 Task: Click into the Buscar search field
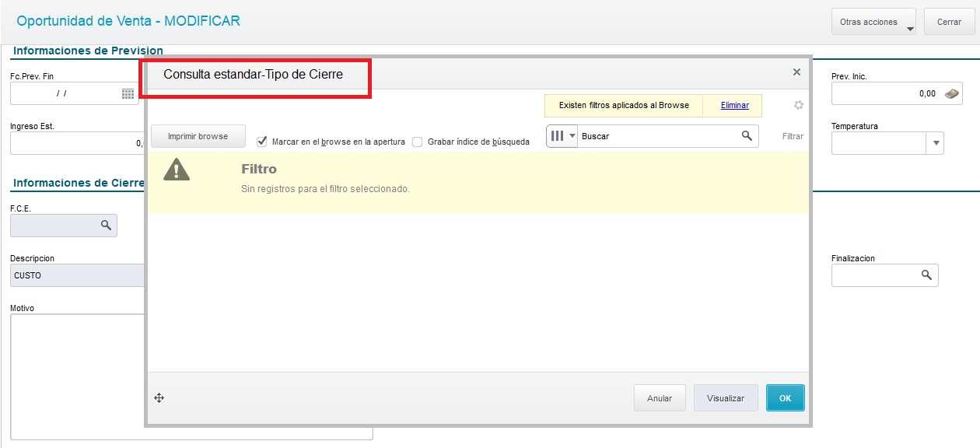659,136
